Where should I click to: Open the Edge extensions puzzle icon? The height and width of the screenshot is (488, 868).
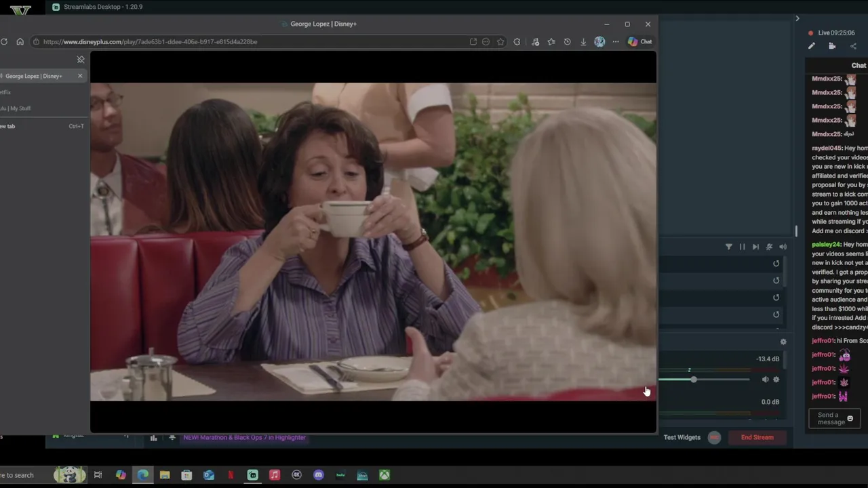(517, 41)
